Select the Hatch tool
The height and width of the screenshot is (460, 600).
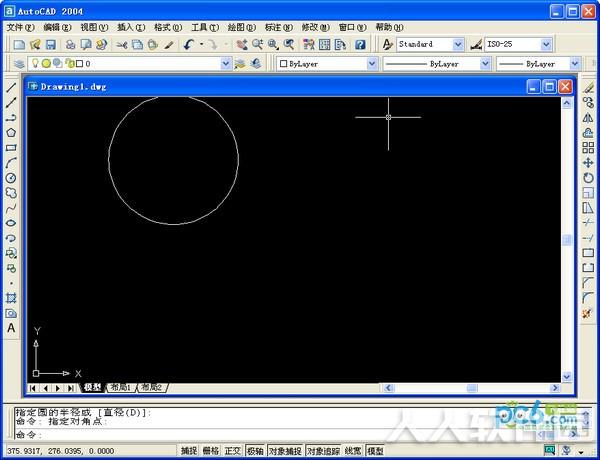pyautogui.click(x=11, y=298)
